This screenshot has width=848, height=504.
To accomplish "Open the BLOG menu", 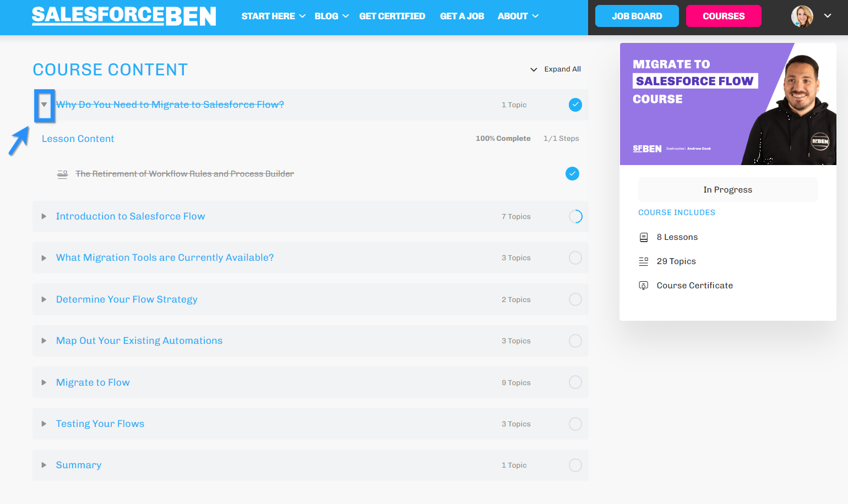I will pyautogui.click(x=331, y=17).
